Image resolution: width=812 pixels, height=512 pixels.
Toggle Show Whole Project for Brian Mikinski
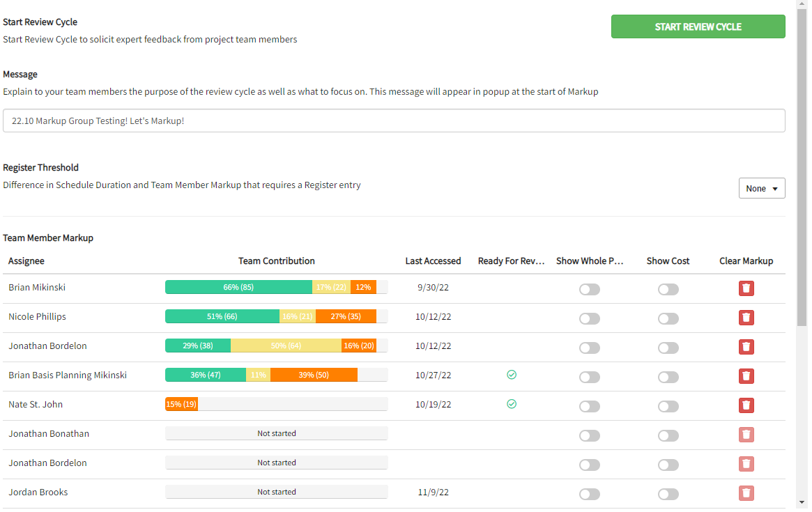pos(589,289)
